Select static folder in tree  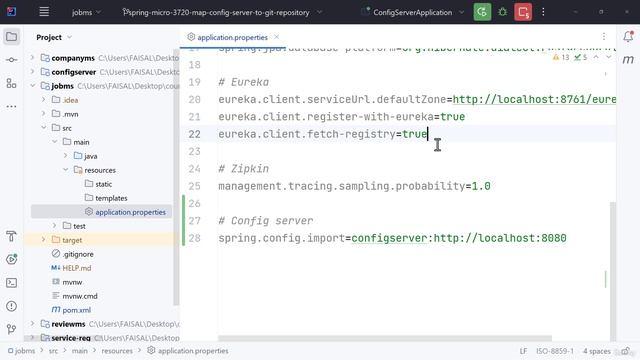click(98, 184)
